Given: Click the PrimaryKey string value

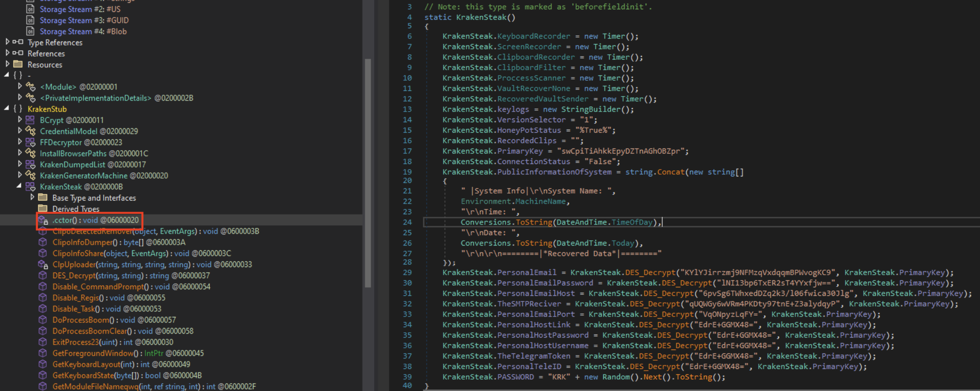Looking at the screenshot, I should click(620, 151).
